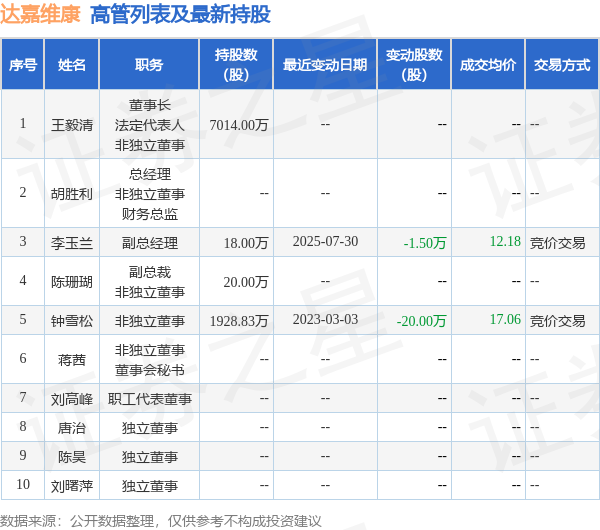Click the name 王毅清

click(x=72, y=125)
